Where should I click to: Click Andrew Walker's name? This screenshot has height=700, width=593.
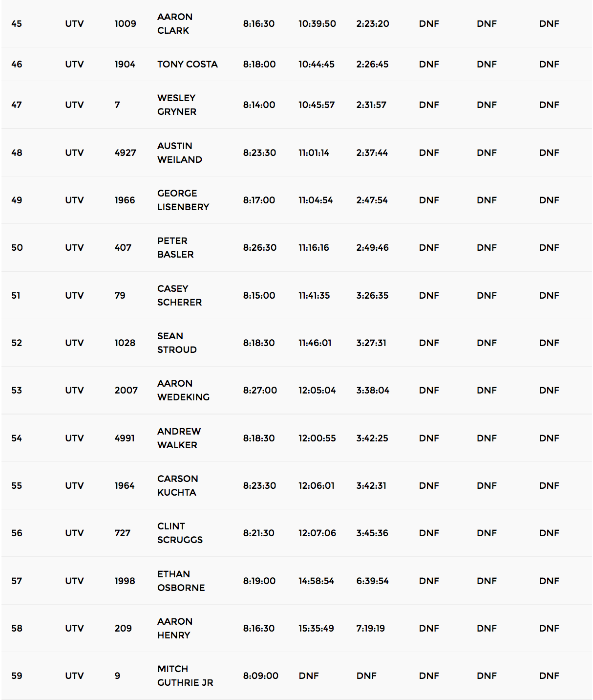coord(179,438)
